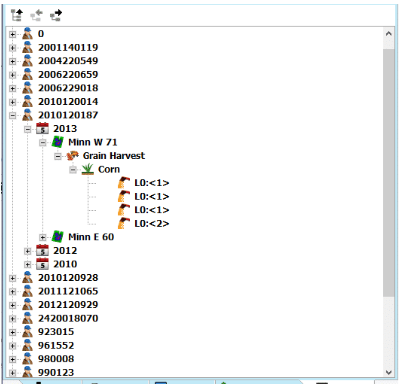
Task: Select the 990123 tree entry
Action: pos(56,372)
